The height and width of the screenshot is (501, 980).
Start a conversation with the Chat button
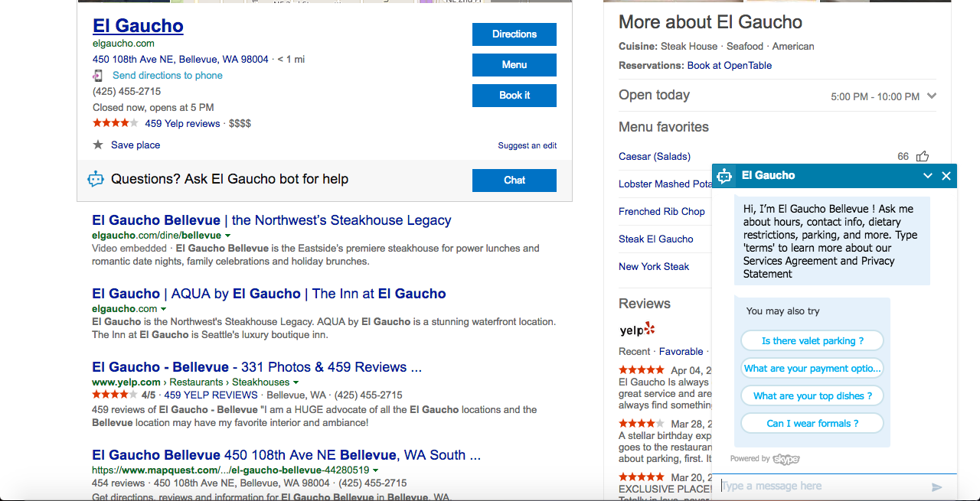tap(514, 181)
